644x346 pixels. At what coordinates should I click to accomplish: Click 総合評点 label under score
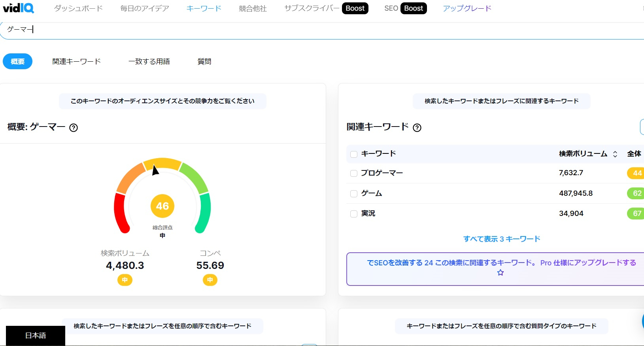click(162, 228)
